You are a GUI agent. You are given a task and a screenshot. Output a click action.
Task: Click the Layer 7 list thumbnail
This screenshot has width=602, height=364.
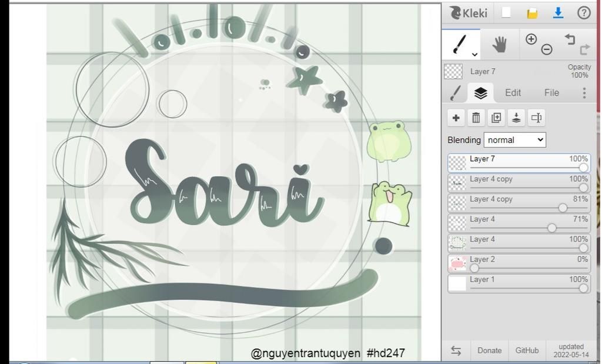point(457,163)
